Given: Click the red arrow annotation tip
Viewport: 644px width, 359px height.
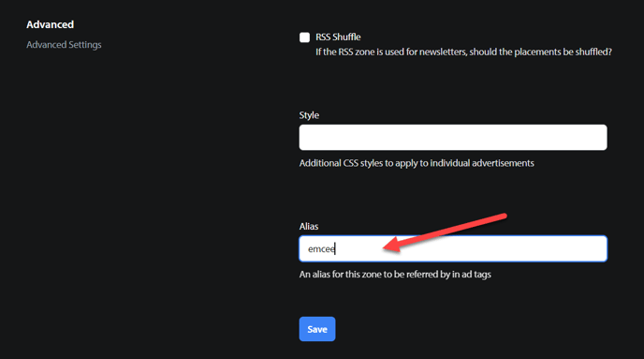Looking at the screenshot, I should [x=386, y=247].
